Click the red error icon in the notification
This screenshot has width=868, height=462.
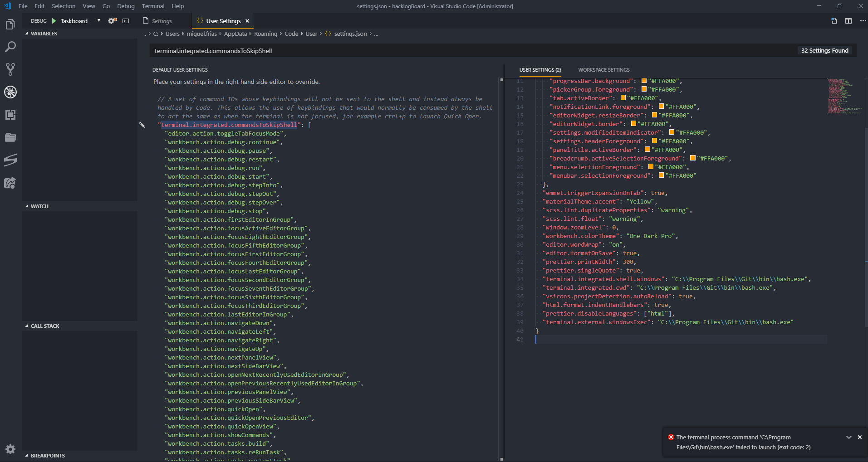pyautogui.click(x=671, y=438)
